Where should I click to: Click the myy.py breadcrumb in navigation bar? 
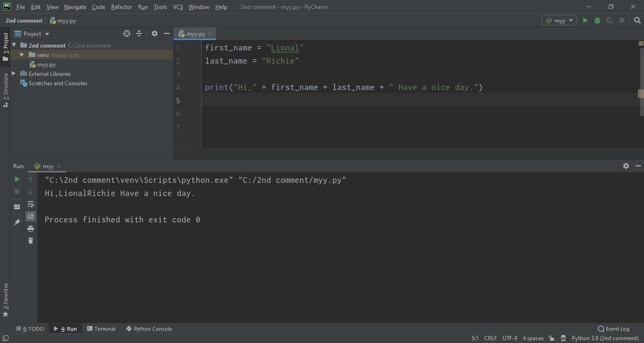point(63,20)
